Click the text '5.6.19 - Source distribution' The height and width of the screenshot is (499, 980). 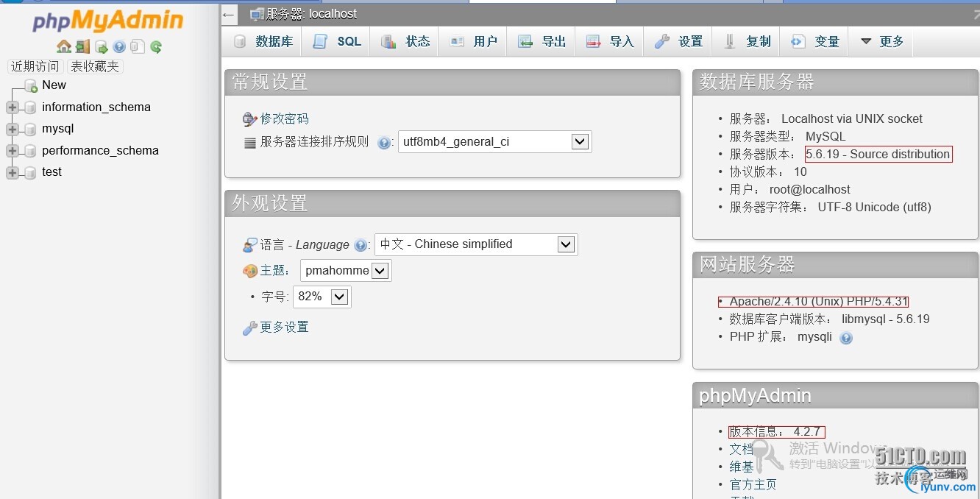pyautogui.click(x=878, y=155)
